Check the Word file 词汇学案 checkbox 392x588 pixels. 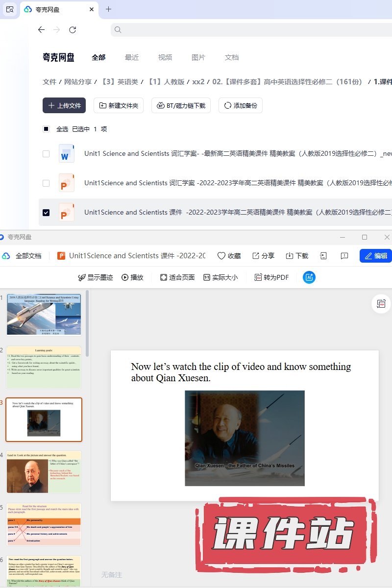(46, 154)
